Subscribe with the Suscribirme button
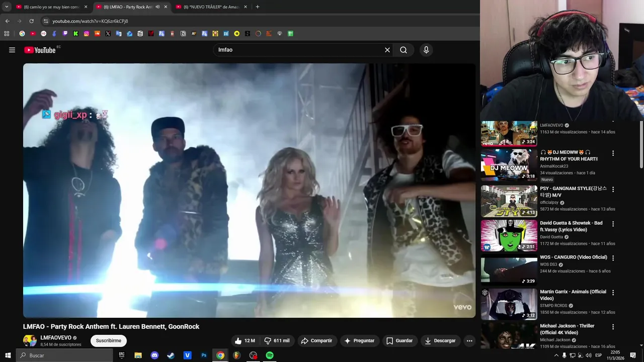644x362 pixels. (x=109, y=340)
